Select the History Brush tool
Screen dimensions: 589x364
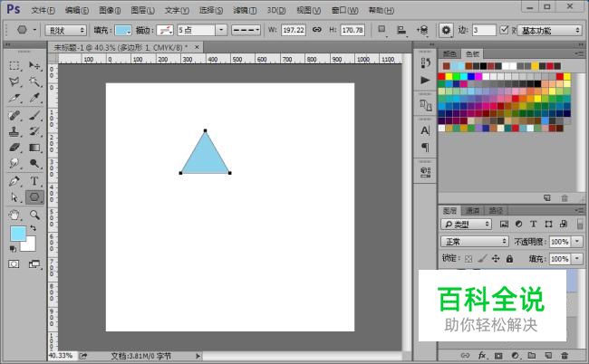pyautogui.click(x=35, y=131)
